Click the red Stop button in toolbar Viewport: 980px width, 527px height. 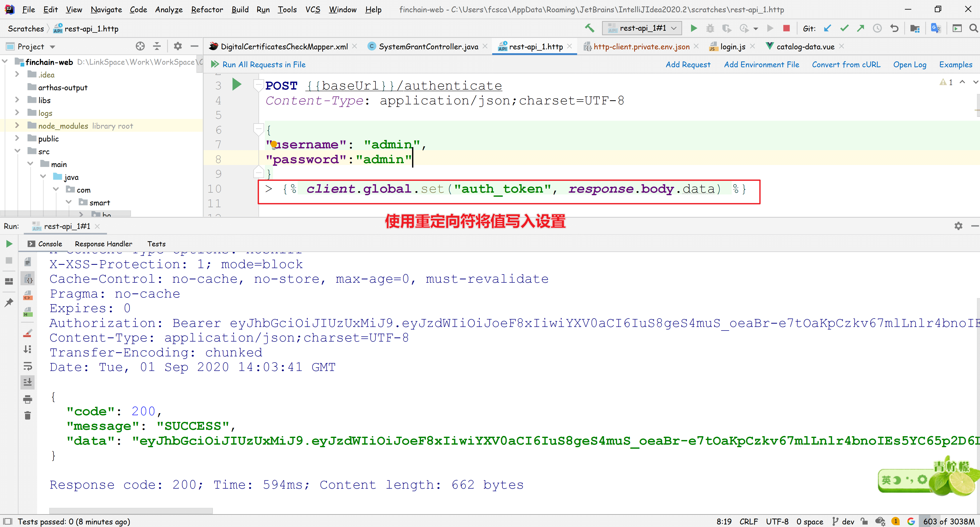(x=786, y=28)
